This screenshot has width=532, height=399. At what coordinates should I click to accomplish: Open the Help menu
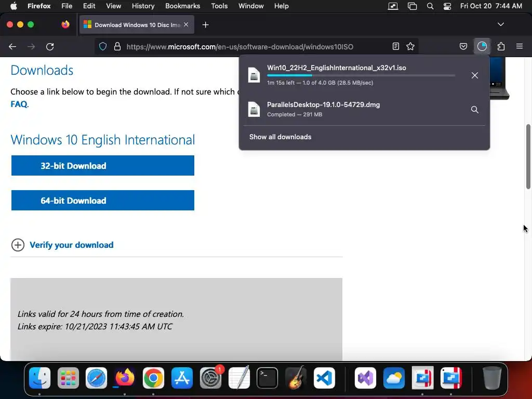[x=281, y=6]
